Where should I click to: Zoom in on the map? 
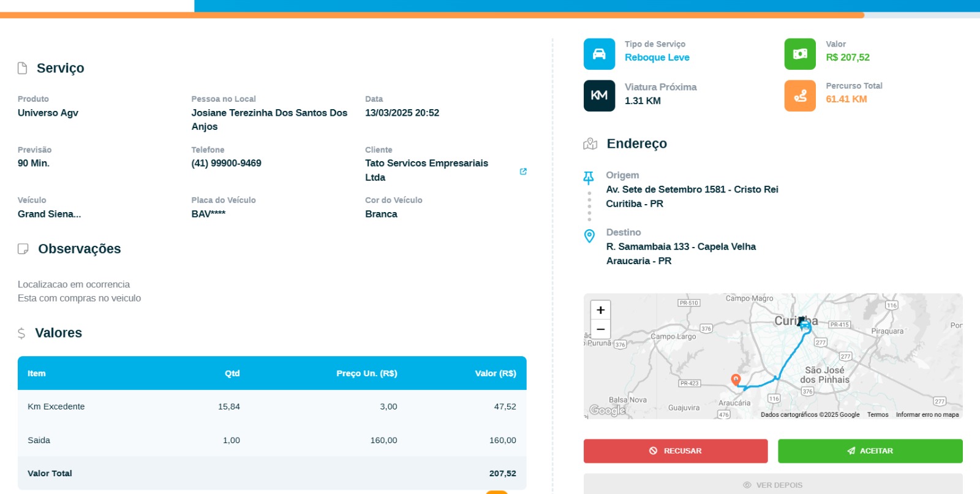600,310
